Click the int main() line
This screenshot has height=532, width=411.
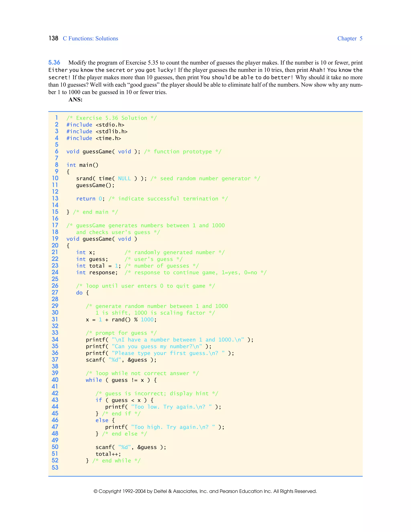(x=82, y=165)
